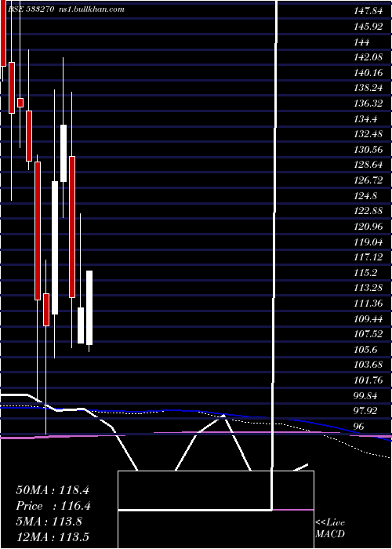This screenshot has width=392, height=549.
Task: Click the 105.6 price label
Action: click(365, 350)
